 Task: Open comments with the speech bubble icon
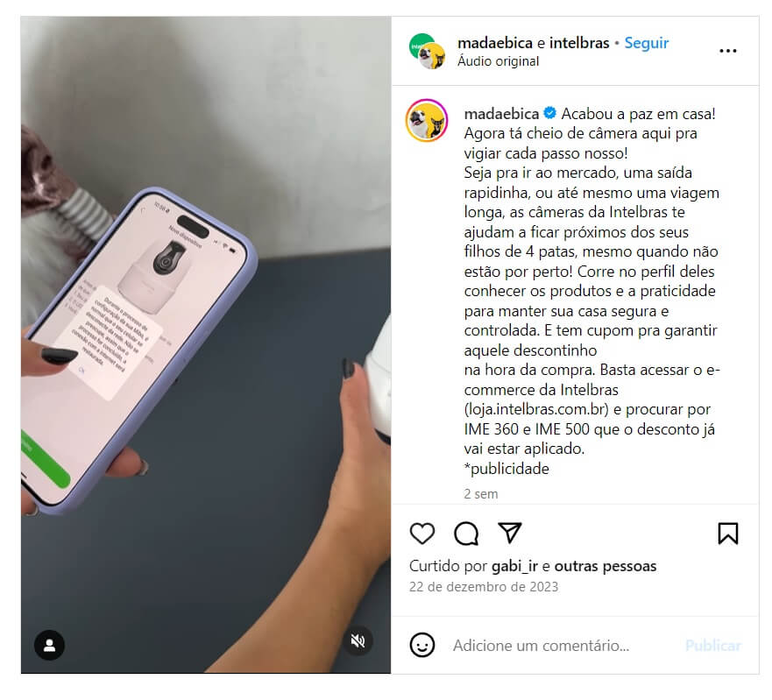[x=466, y=534]
